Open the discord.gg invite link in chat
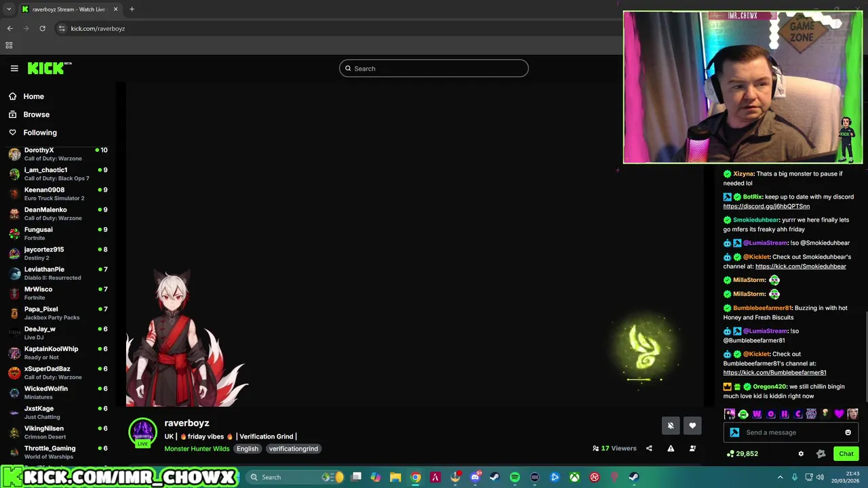The width and height of the screenshot is (868, 488). 766,206
